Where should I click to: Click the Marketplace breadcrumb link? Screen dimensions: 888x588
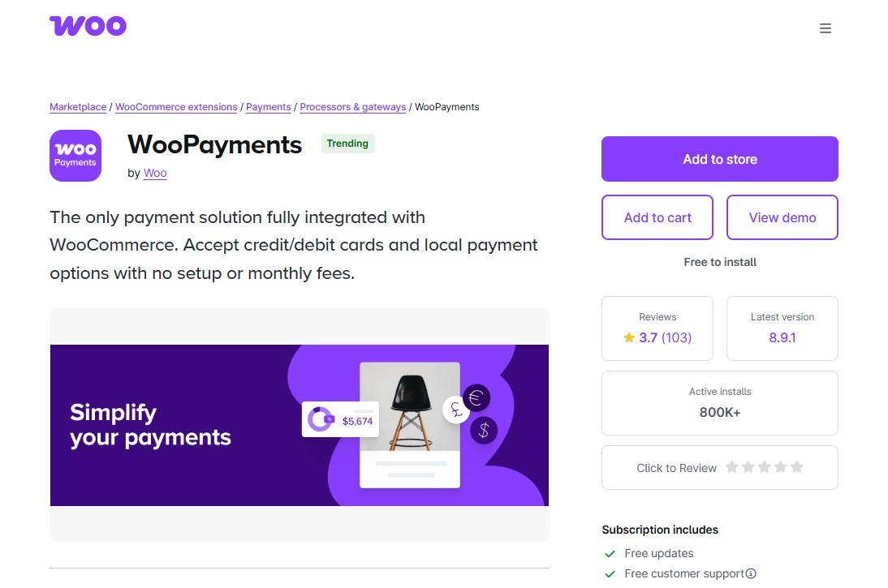pyautogui.click(x=78, y=107)
